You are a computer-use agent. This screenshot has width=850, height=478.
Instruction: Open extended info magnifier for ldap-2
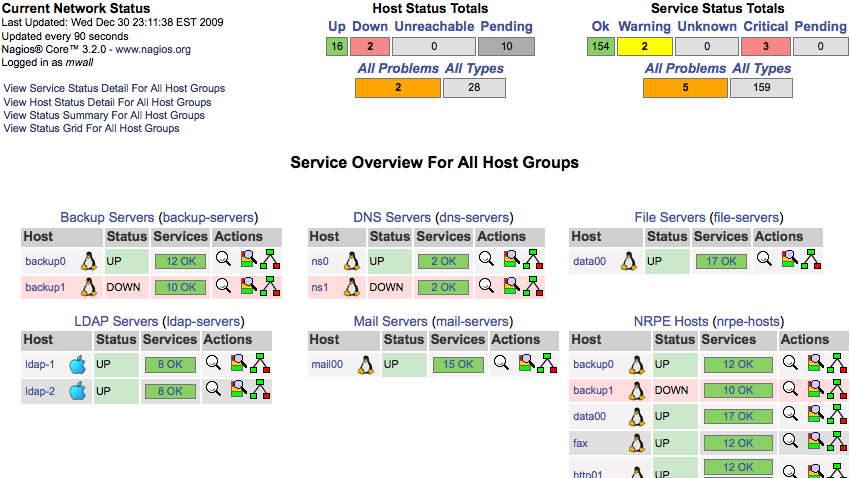pos(213,390)
